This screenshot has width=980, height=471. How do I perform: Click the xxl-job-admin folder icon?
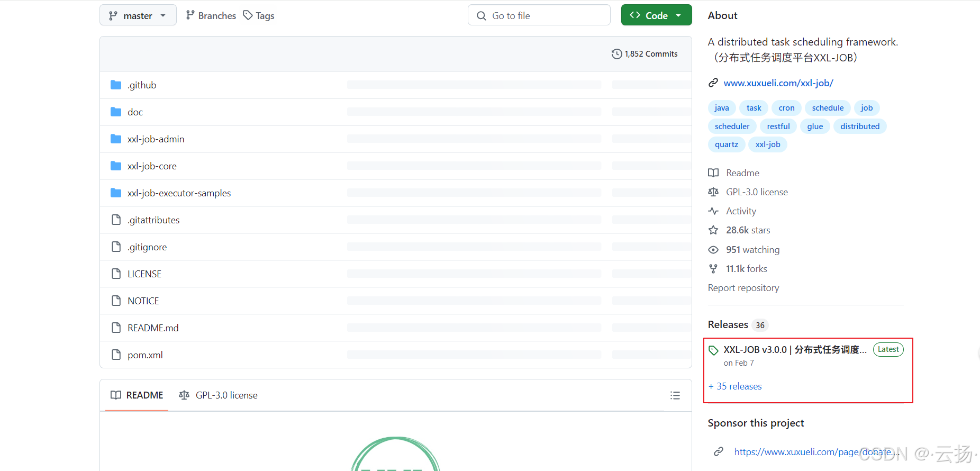[116, 139]
